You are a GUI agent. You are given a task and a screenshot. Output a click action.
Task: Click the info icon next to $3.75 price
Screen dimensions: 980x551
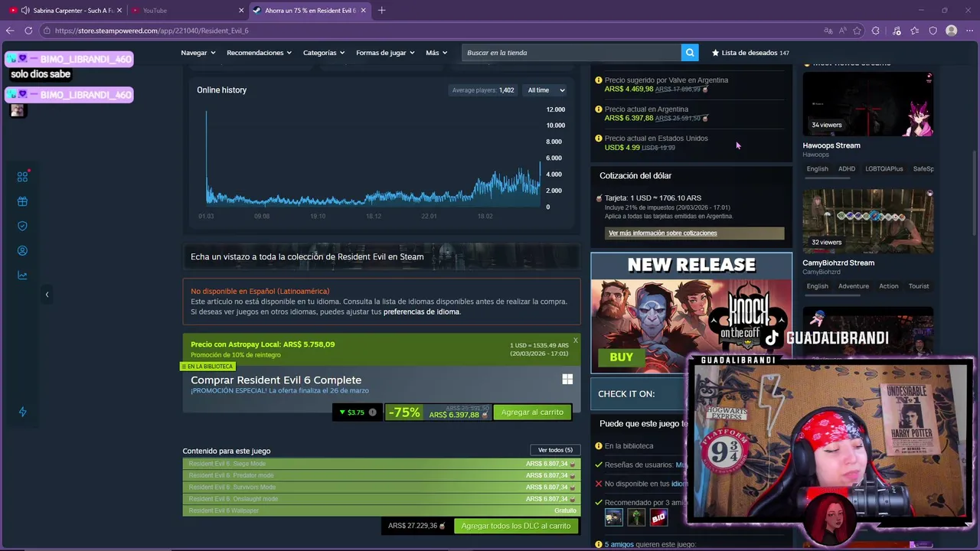point(373,412)
